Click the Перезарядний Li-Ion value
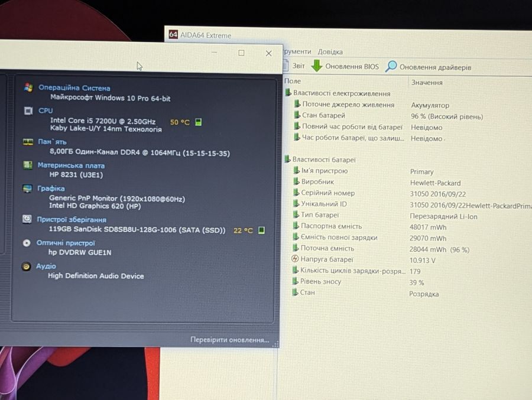Viewport: 532px width, 400px height. click(x=443, y=216)
